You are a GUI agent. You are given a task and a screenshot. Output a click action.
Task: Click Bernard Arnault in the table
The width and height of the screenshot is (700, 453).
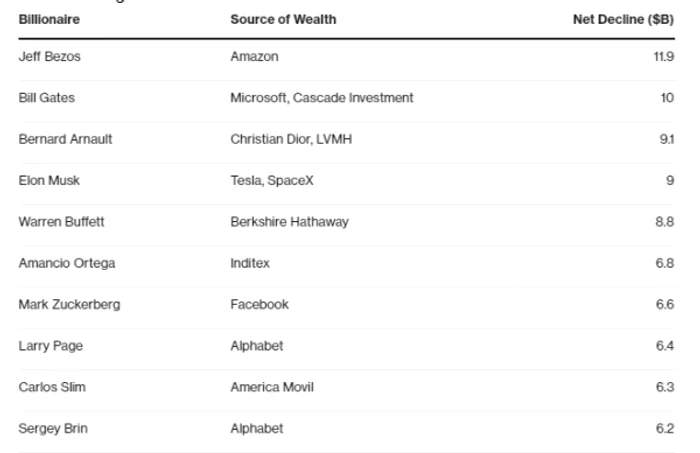point(65,139)
